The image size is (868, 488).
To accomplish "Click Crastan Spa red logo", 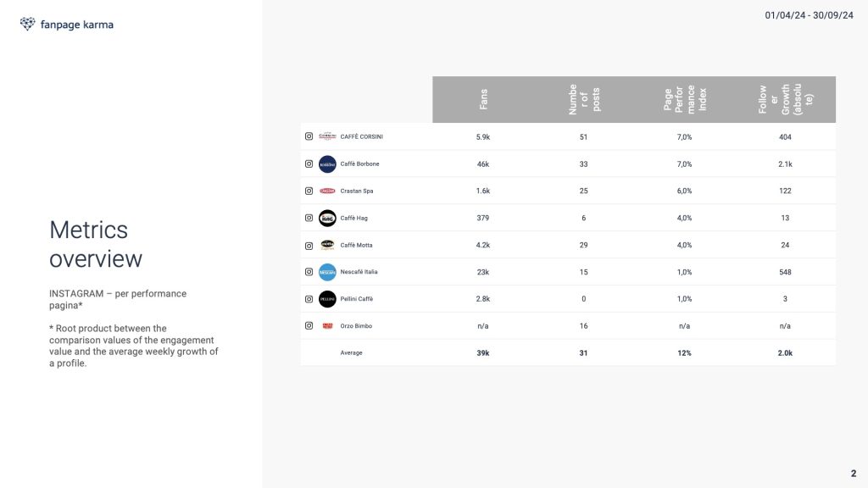I will coord(327,191).
